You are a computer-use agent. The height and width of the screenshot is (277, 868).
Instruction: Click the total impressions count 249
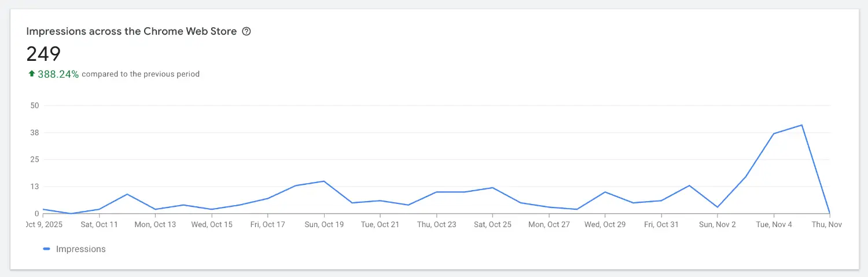pyautogui.click(x=43, y=54)
